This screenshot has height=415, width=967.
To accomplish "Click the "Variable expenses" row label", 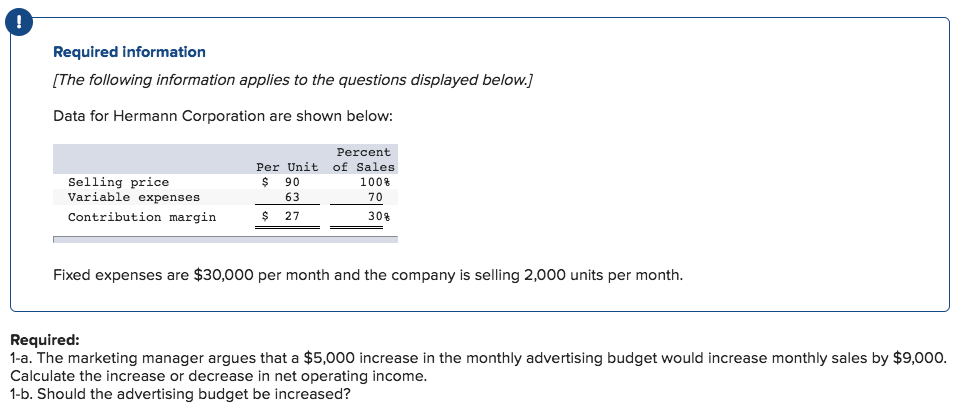I will [133, 197].
